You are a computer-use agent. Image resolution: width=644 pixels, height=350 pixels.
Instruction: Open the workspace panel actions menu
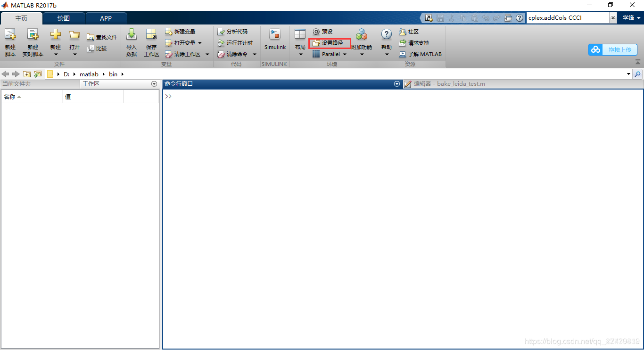click(154, 84)
